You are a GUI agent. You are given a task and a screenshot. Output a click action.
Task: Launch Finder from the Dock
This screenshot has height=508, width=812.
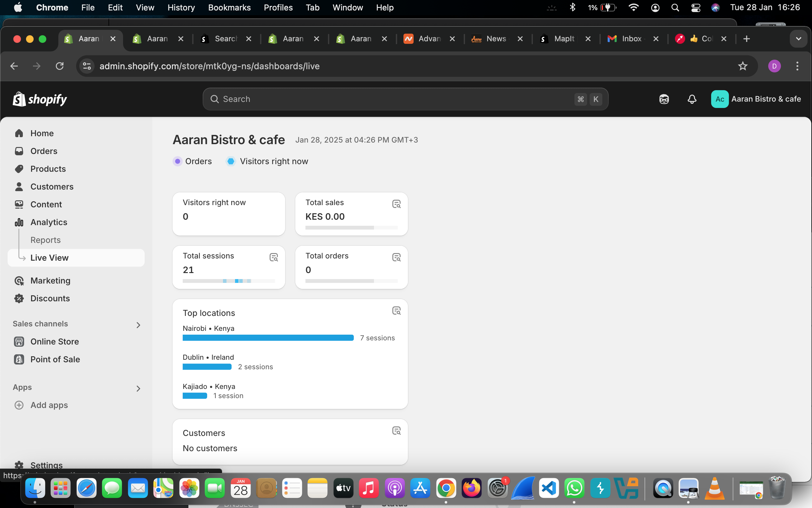(35, 488)
